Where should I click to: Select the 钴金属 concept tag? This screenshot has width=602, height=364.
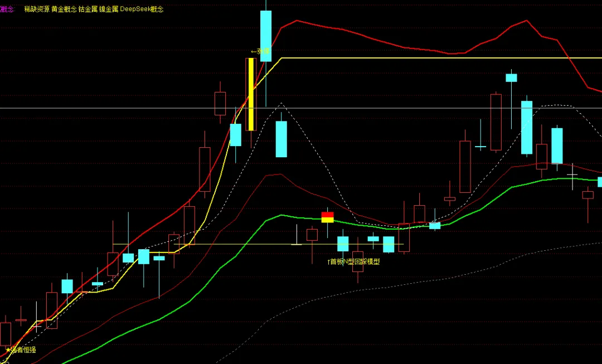tap(88, 9)
